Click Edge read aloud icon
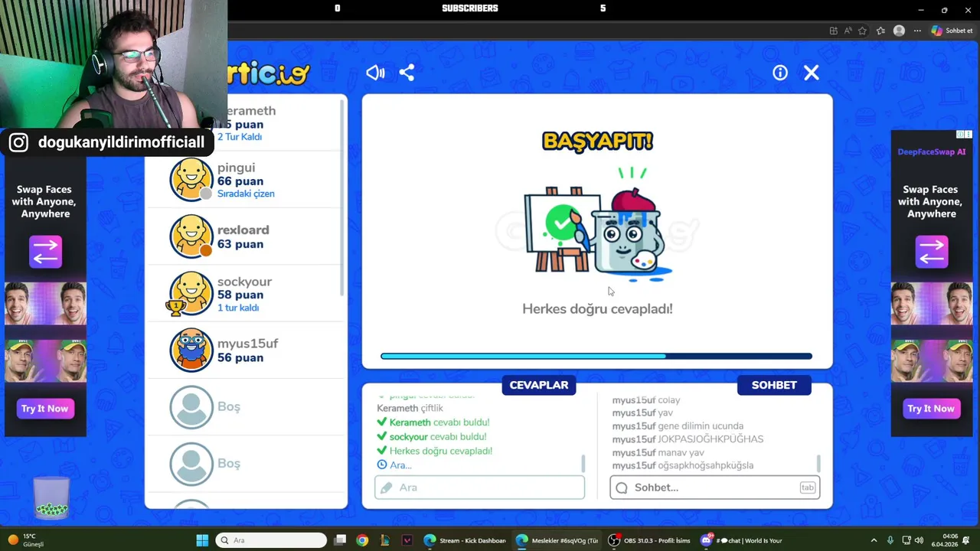This screenshot has height=551, width=980. (848, 31)
